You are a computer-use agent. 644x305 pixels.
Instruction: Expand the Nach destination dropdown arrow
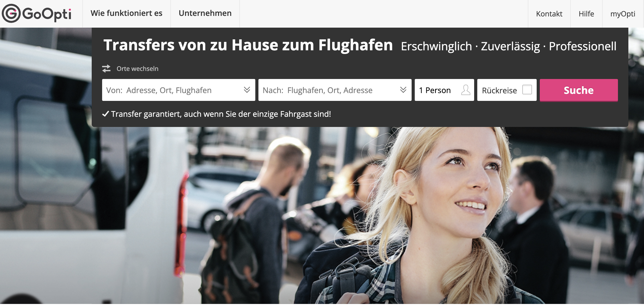click(403, 90)
